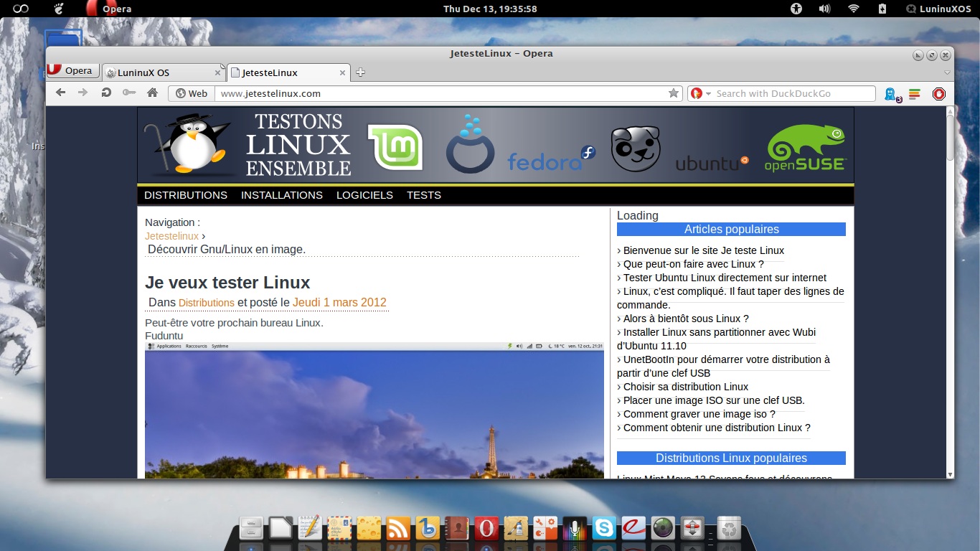Launch LibreOffice from the dock
This screenshot has height=551, width=980.
(x=281, y=529)
